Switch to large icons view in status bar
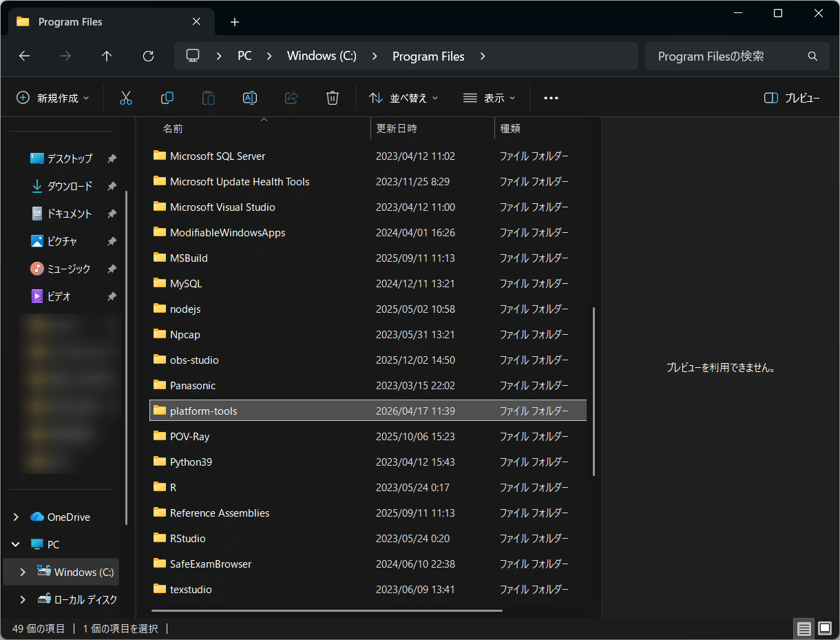This screenshot has width=840, height=640. coord(825,628)
